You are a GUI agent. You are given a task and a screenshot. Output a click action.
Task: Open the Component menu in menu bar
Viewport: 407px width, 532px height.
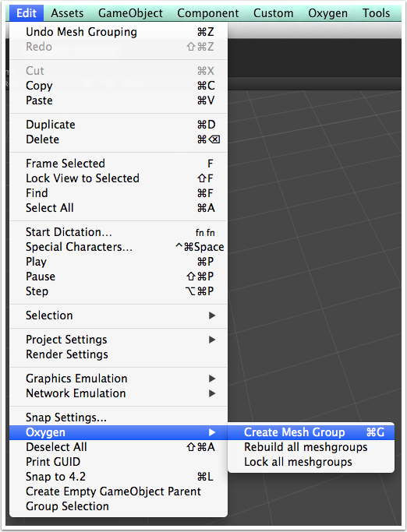[208, 13]
